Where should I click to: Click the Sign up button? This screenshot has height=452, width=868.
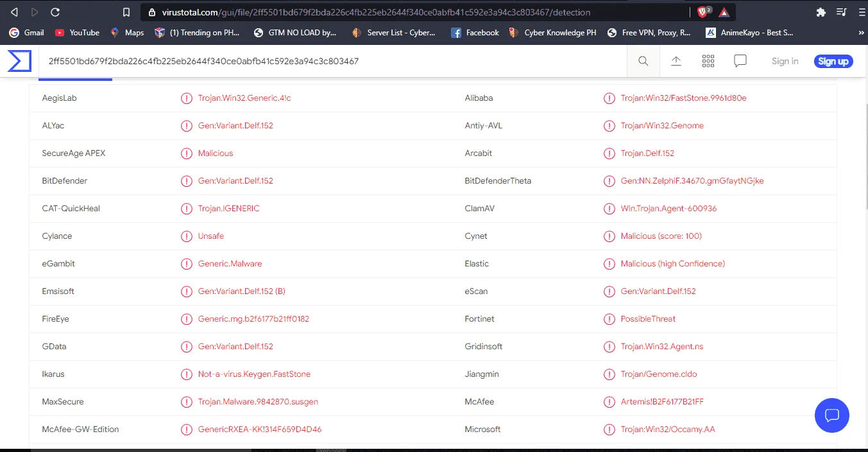[x=833, y=62]
